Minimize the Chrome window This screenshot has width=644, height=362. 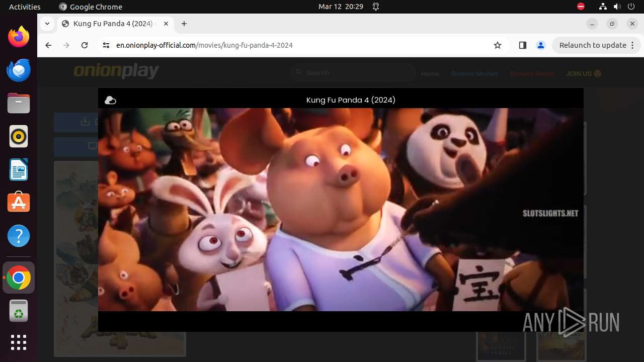pos(592,24)
